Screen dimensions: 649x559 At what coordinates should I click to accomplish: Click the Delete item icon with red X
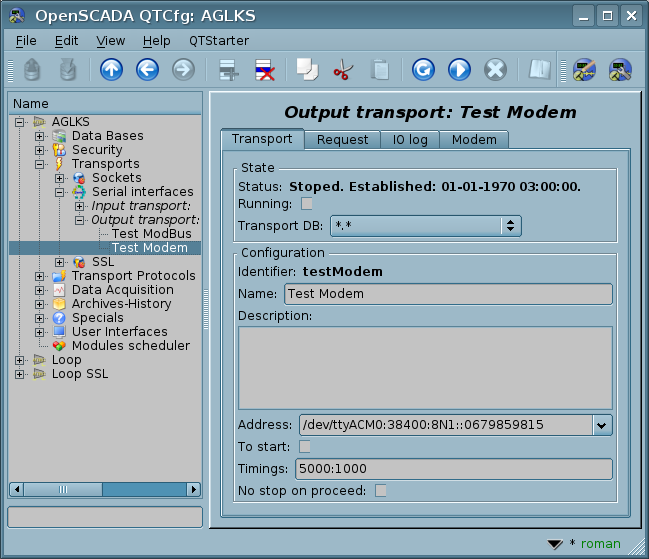click(265, 70)
